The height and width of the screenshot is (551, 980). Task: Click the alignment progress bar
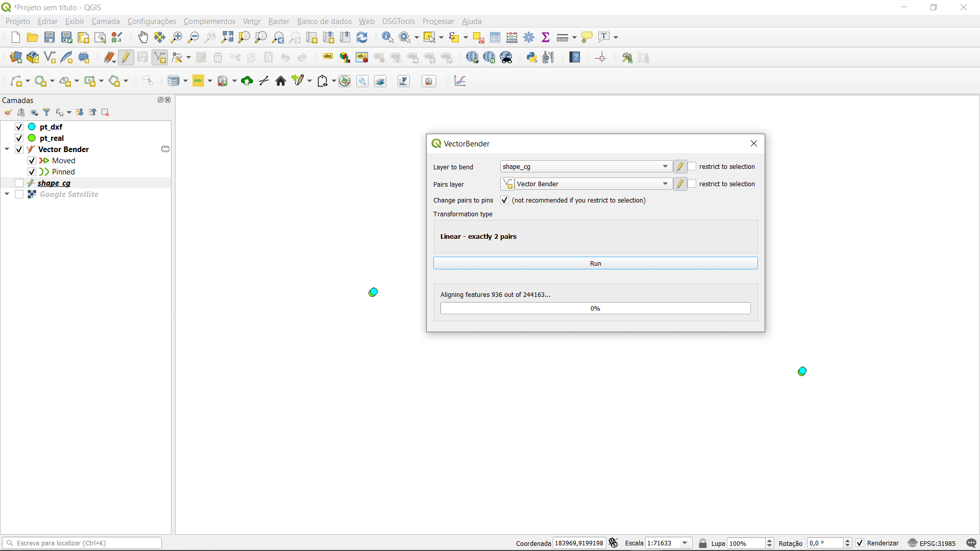click(x=595, y=308)
